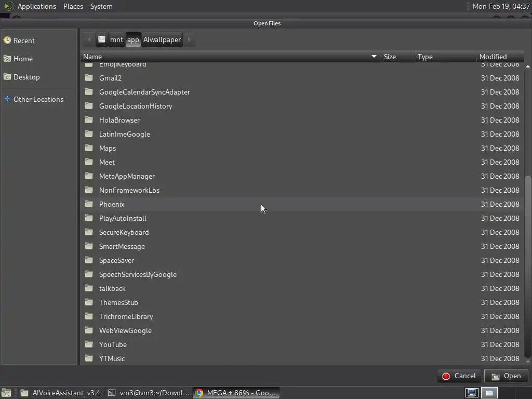Click the MetaAppManager folder icon

[89, 176]
